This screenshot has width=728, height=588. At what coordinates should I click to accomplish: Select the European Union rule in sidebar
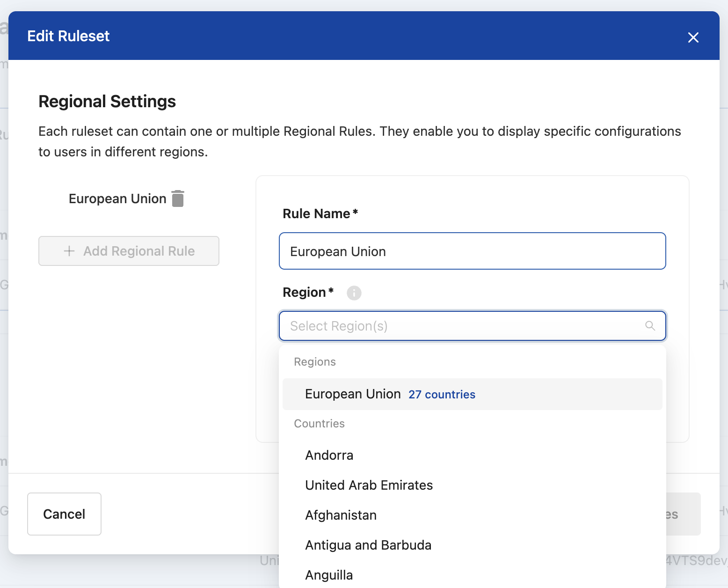117,198
